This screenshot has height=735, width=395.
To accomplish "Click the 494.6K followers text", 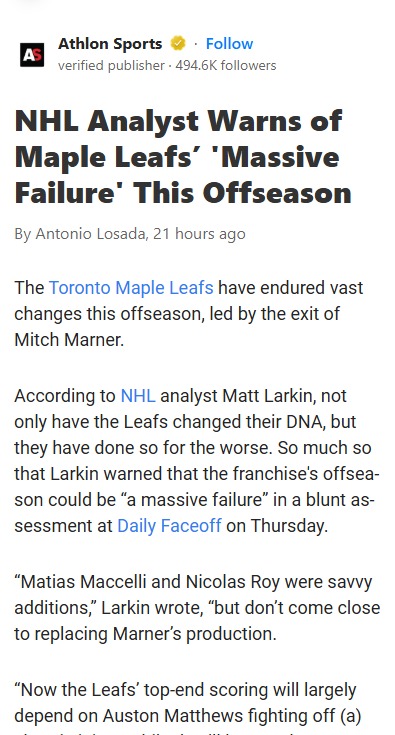I will pyautogui.click(x=226, y=66).
